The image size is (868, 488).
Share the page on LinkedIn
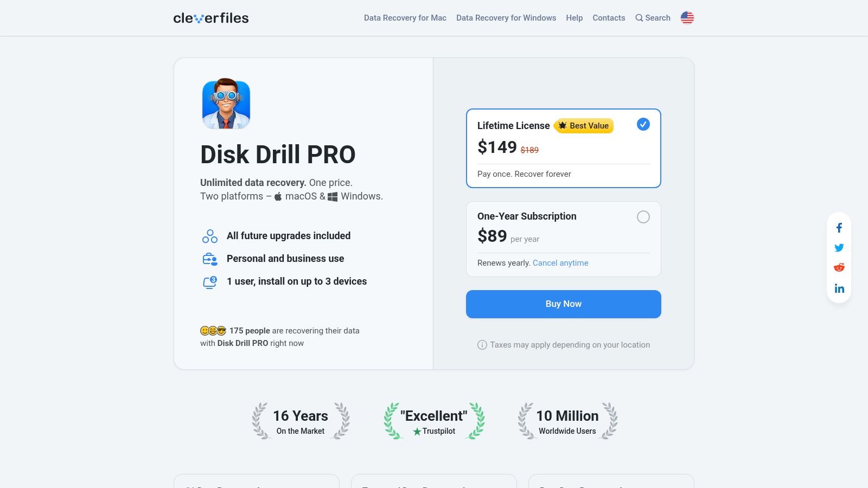[x=839, y=288]
